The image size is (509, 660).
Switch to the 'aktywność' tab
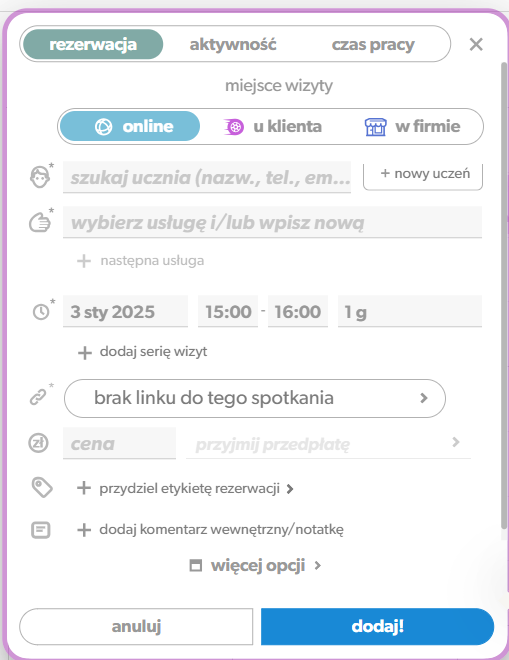point(233,44)
